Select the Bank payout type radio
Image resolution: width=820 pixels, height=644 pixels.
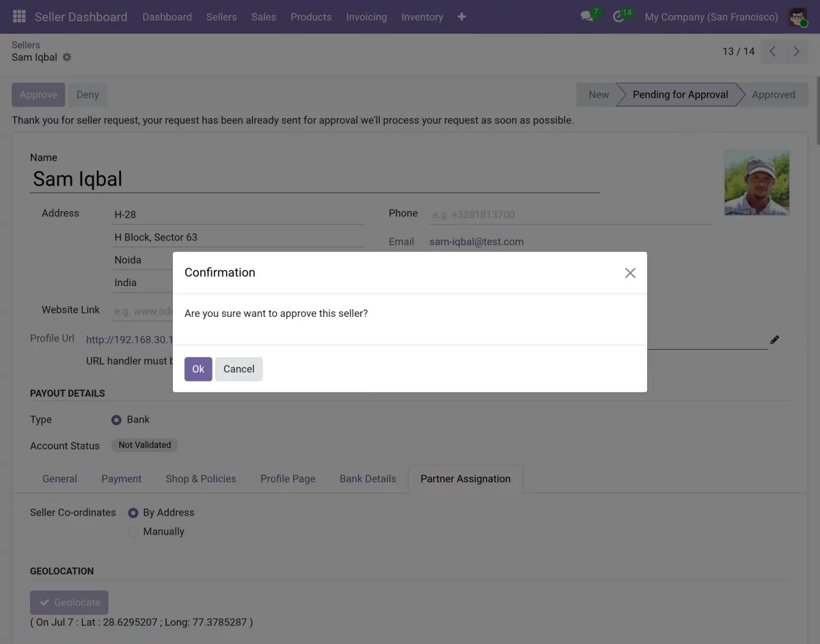[116, 420]
